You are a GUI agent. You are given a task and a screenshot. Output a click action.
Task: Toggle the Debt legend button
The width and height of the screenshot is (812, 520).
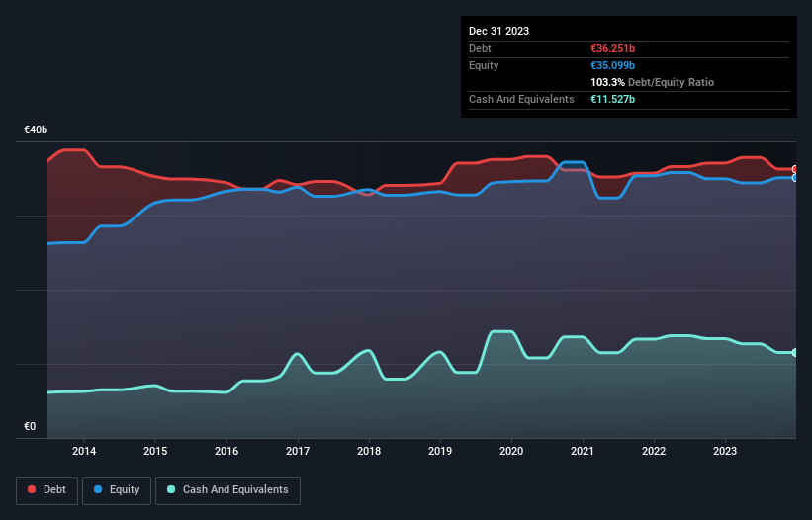[x=47, y=490]
